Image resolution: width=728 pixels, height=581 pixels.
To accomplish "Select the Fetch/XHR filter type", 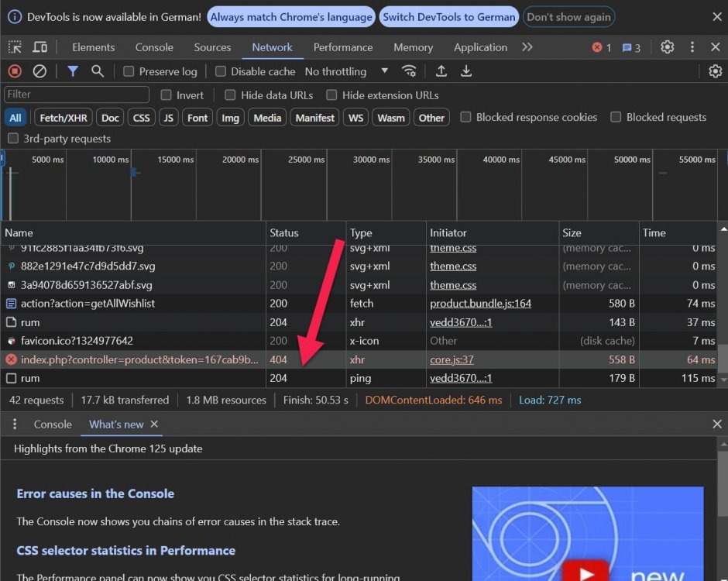I will [64, 118].
